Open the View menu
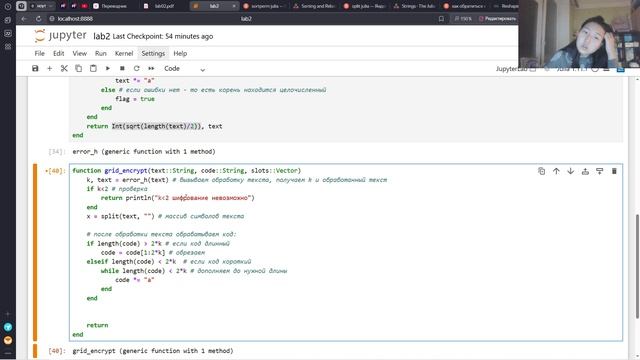This screenshot has height=360, width=640. click(x=80, y=53)
